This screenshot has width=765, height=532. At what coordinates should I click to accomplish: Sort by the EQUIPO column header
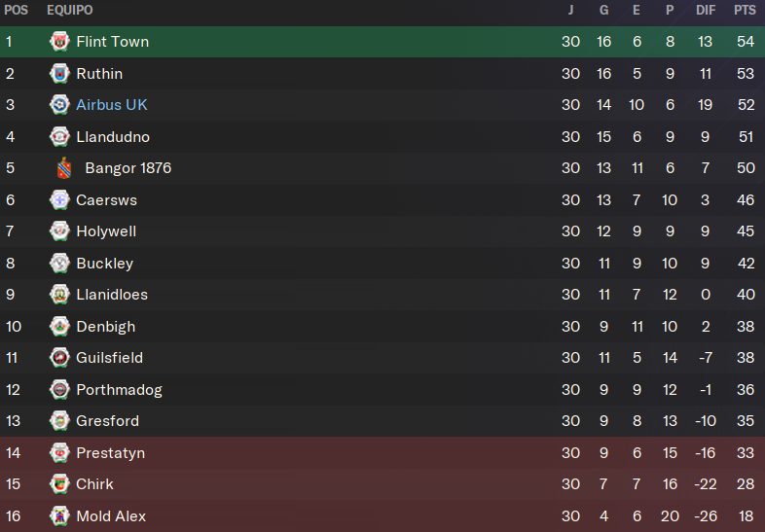70,11
